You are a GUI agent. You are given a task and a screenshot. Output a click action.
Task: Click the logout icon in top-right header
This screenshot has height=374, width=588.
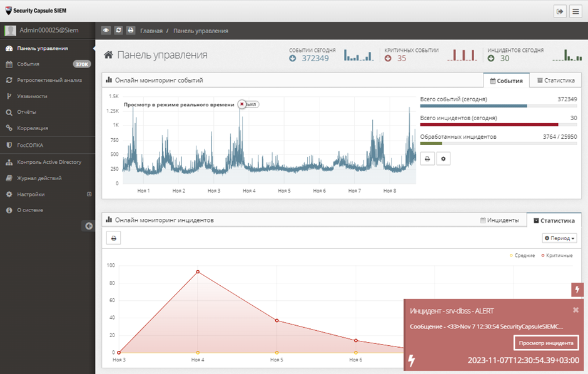[x=560, y=11]
